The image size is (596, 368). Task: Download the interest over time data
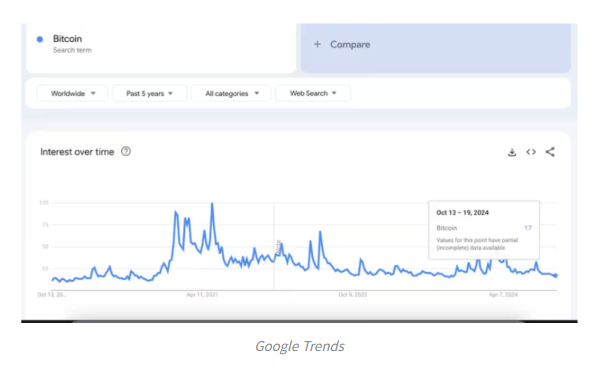[512, 152]
